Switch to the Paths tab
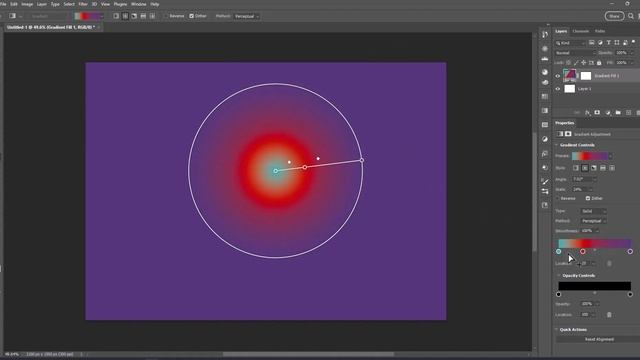 click(x=600, y=31)
